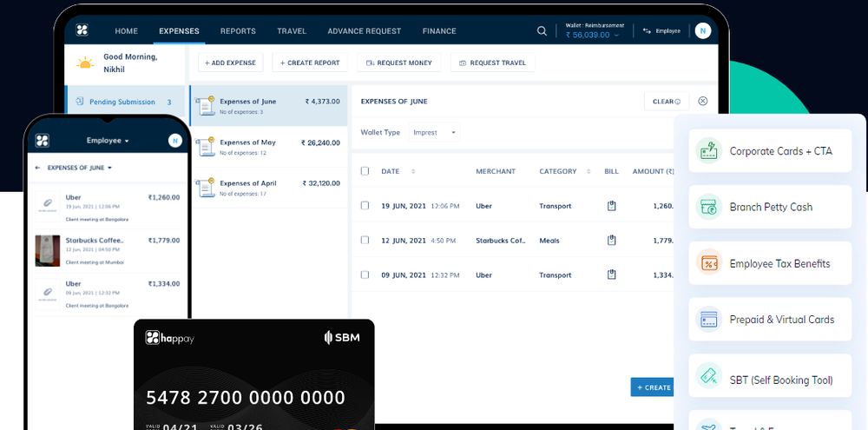Check the 09 Jun, 2021 Uber row
Screen dimensions: 868x430
[365, 275]
